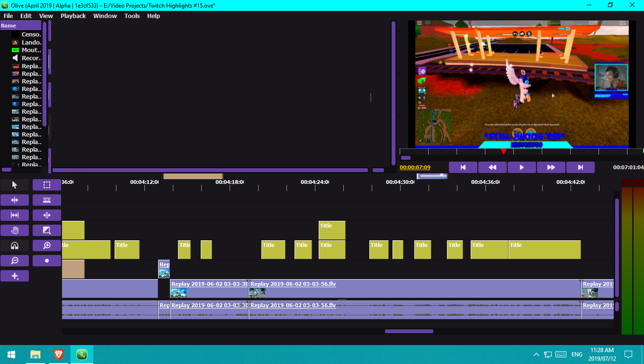Select the 'Censo.' item in project panel
Screen dimensions: 644x364
click(x=27, y=35)
